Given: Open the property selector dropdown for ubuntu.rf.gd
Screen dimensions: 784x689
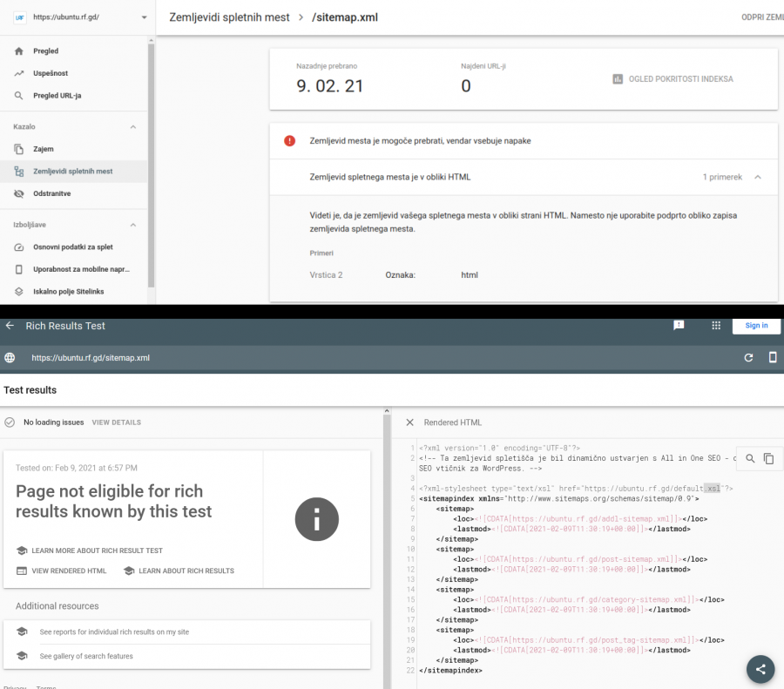Looking at the screenshot, I should click(143, 17).
